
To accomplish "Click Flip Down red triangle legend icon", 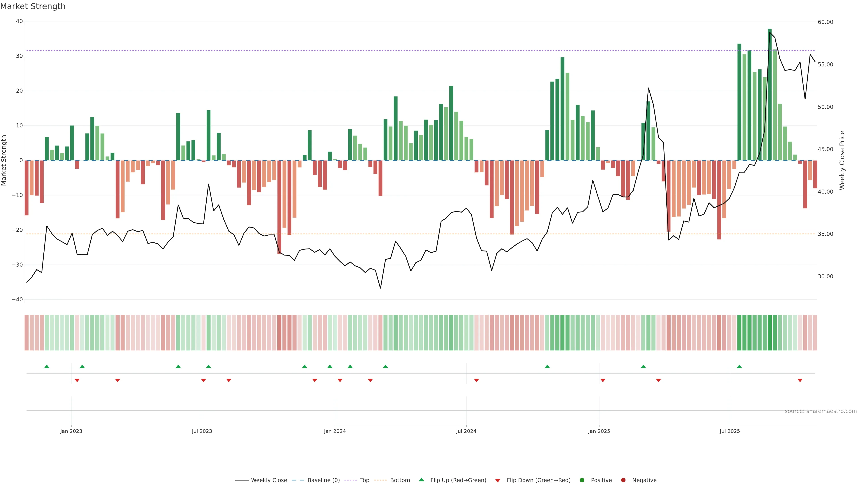I will pos(498,481).
